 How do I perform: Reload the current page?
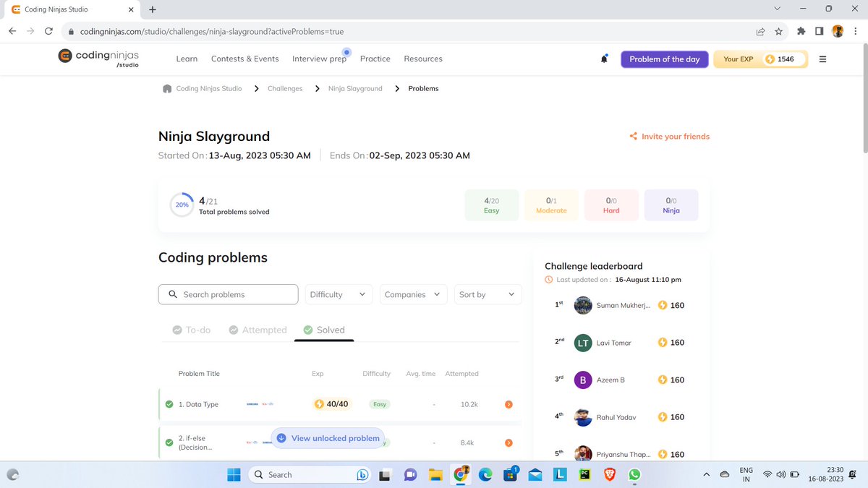[x=48, y=31]
